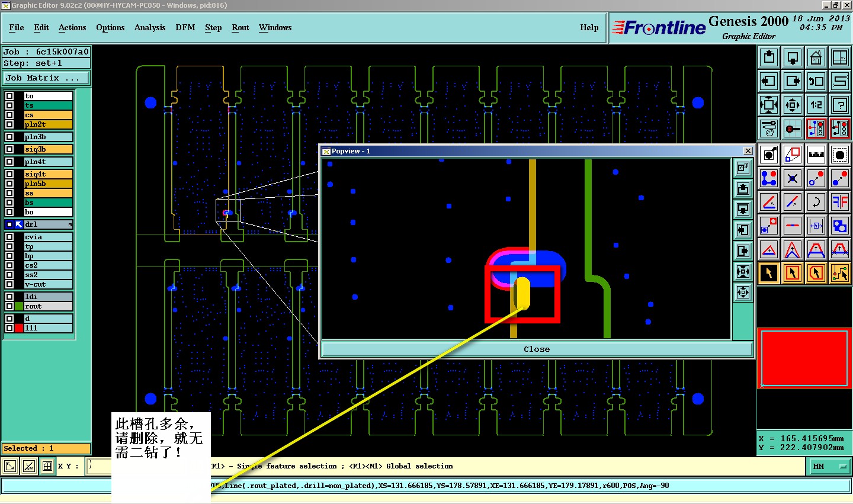Viewport: 853px width, 504px height.
Task: Select the net selection tool
Action: click(x=840, y=273)
